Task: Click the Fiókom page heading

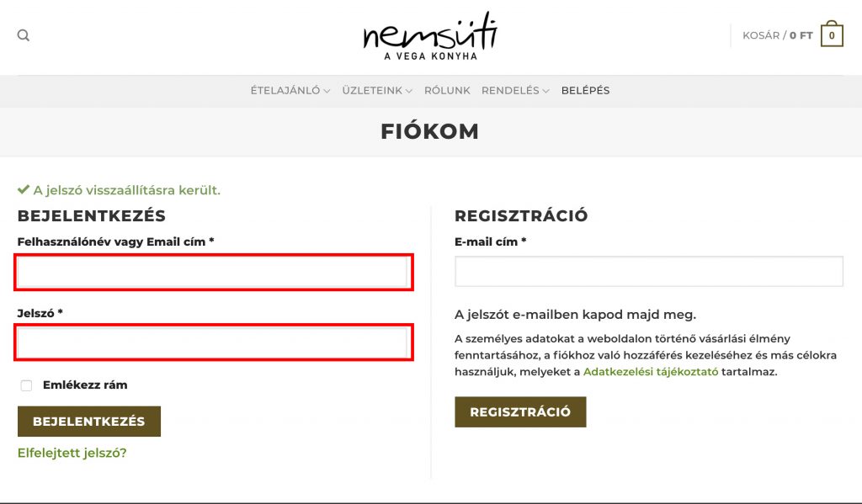Action: point(429,131)
